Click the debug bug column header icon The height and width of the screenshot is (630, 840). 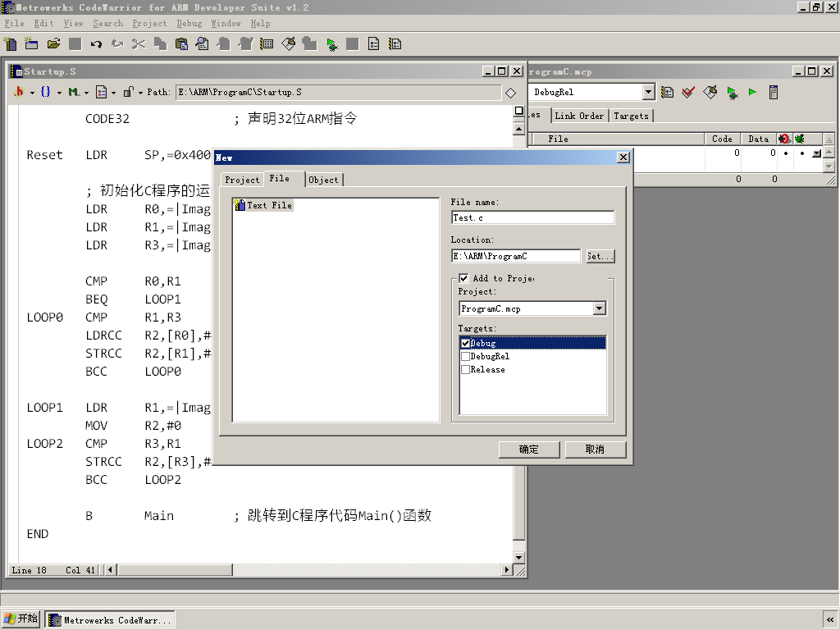coord(800,139)
